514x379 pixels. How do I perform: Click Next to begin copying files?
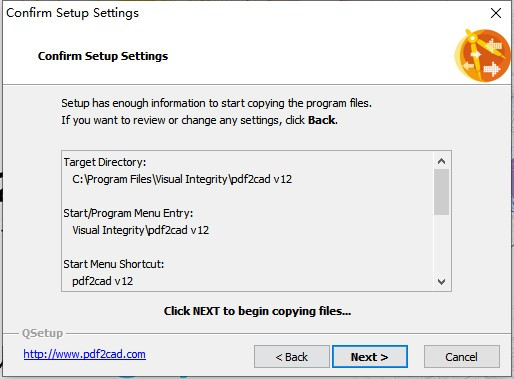(x=370, y=357)
